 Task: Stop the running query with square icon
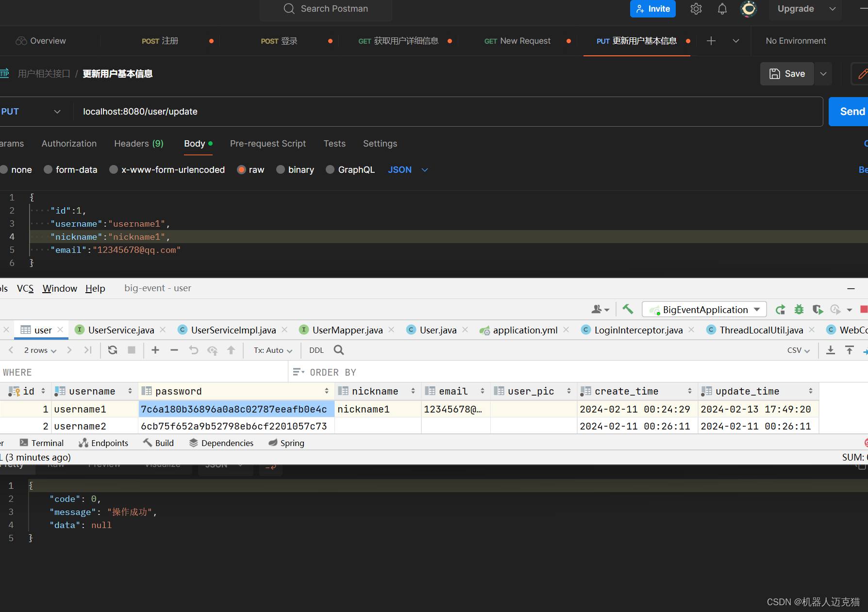[132, 350]
